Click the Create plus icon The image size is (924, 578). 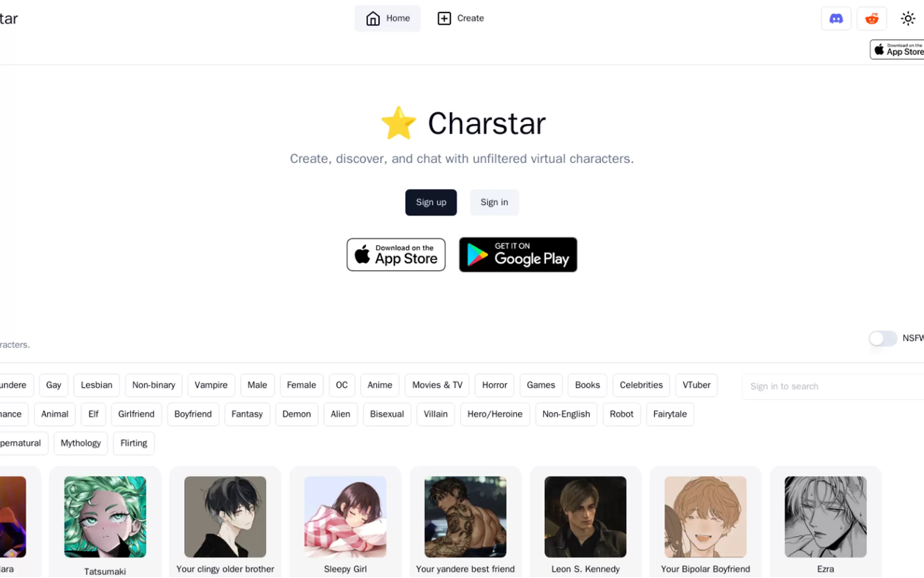[444, 18]
